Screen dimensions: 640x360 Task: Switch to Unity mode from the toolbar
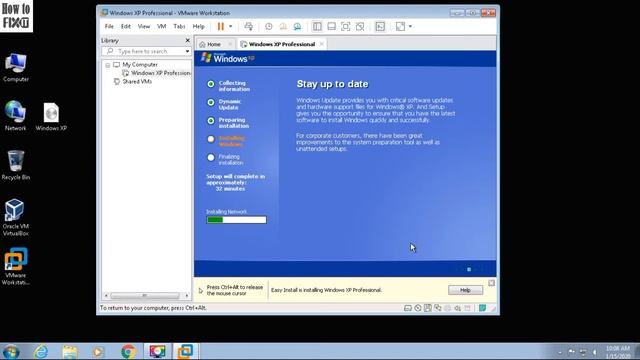pos(360,27)
